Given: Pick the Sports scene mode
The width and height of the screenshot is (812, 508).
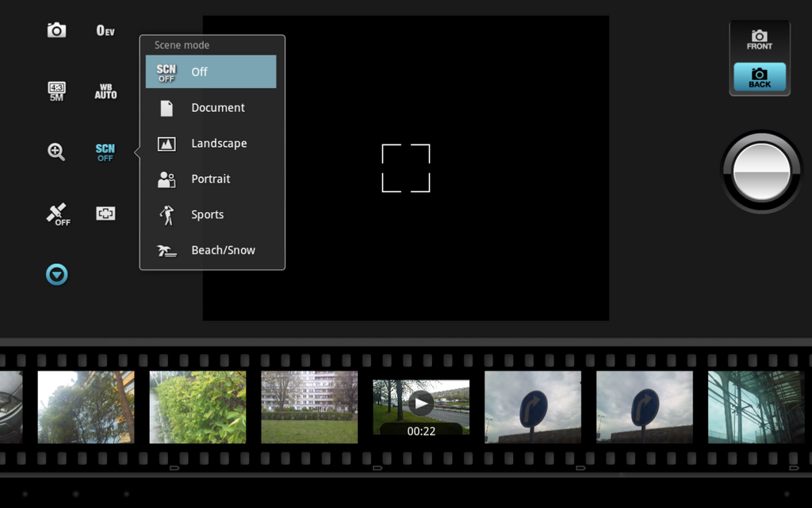Looking at the screenshot, I should 211,215.
